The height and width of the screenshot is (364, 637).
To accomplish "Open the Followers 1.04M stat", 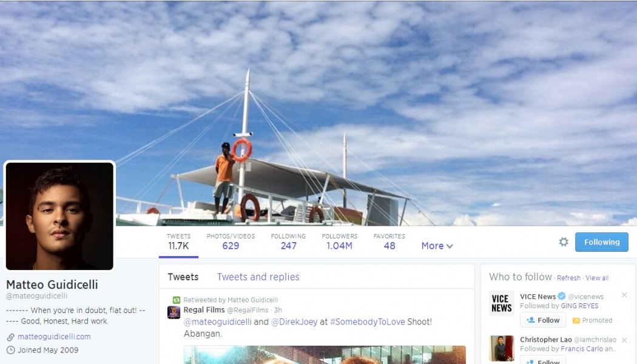I will (x=340, y=241).
